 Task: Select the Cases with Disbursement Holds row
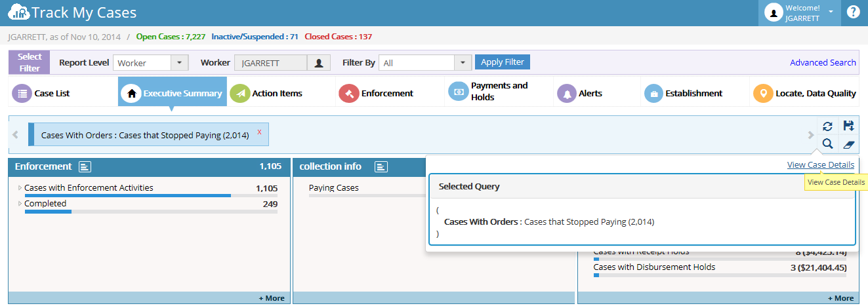pos(720,268)
